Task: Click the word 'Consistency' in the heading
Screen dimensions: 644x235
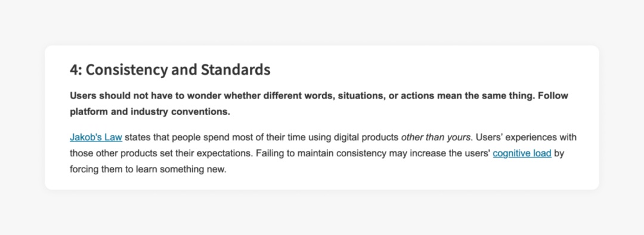Action: (x=126, y=70)
